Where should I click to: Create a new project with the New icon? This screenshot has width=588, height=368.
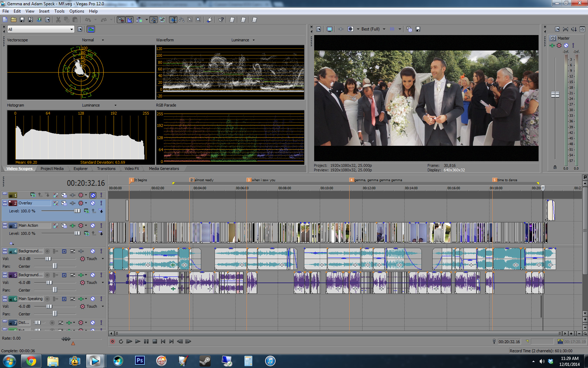click(x=5, y=20)
